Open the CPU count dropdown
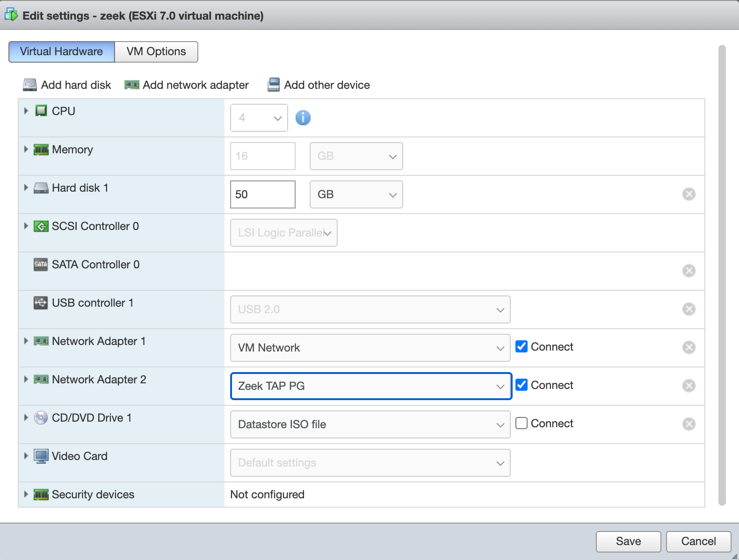Viewport: 739px width, 560px height. click(x=259, y=118)
